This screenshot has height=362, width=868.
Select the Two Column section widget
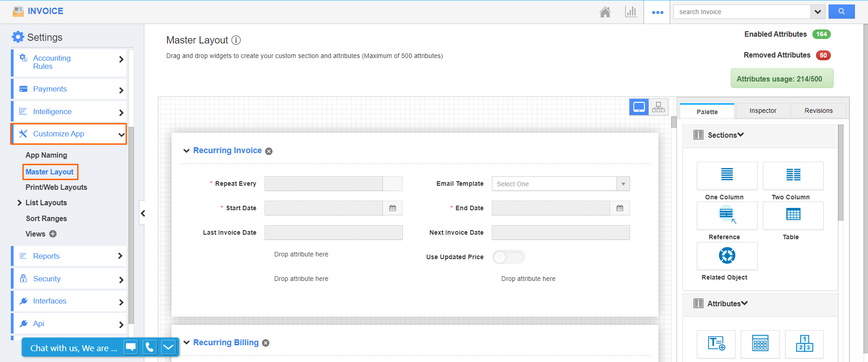point(792,176)
